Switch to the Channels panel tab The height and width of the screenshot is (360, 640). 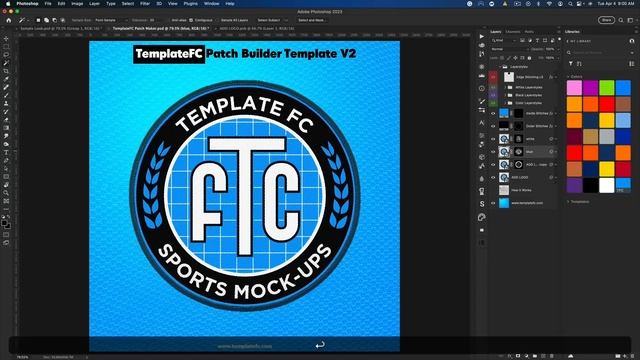pyautogui.click(x=513, y=32)
